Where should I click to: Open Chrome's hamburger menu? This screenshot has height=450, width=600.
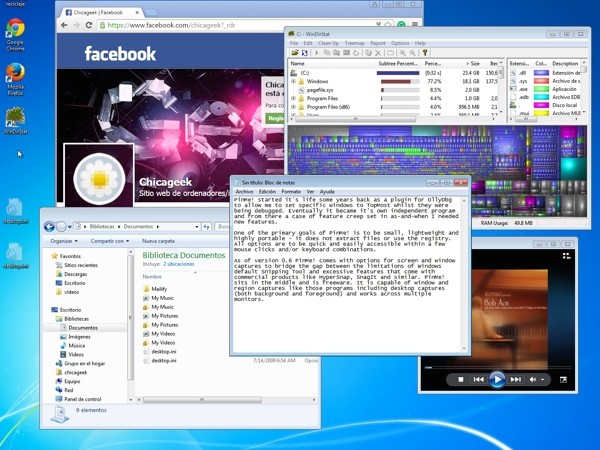click(x=415, y=24)
